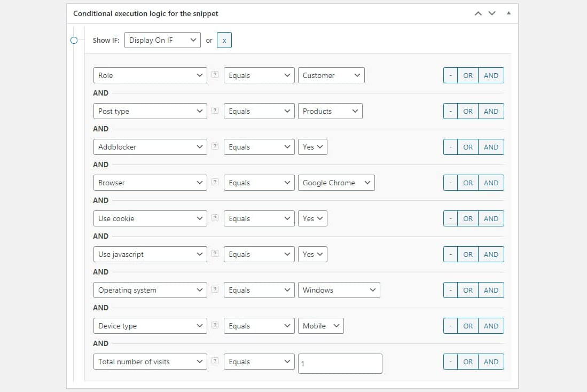Screen dimensions: 587x392
Task: Open the Post type condition dropdown
Action: pos(150,111)
